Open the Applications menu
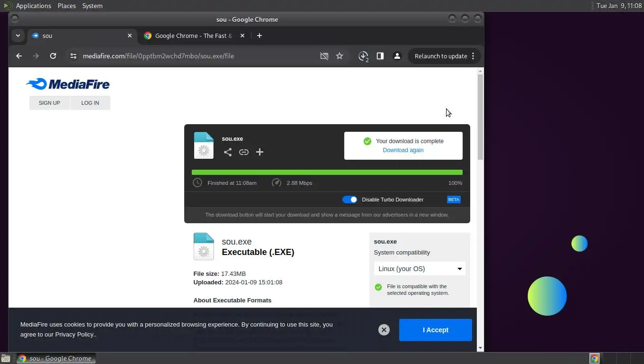644x364 pixels. pyautogui.click(x=33, y=6)
